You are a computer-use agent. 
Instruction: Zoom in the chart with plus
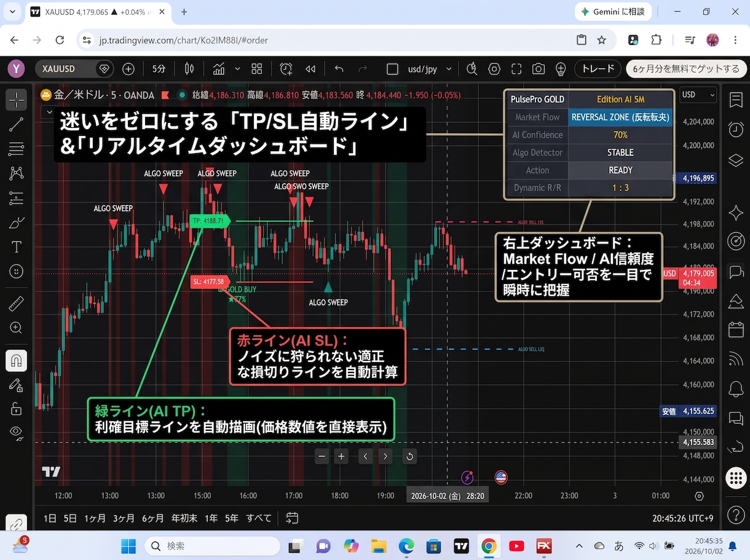point(342,456)
